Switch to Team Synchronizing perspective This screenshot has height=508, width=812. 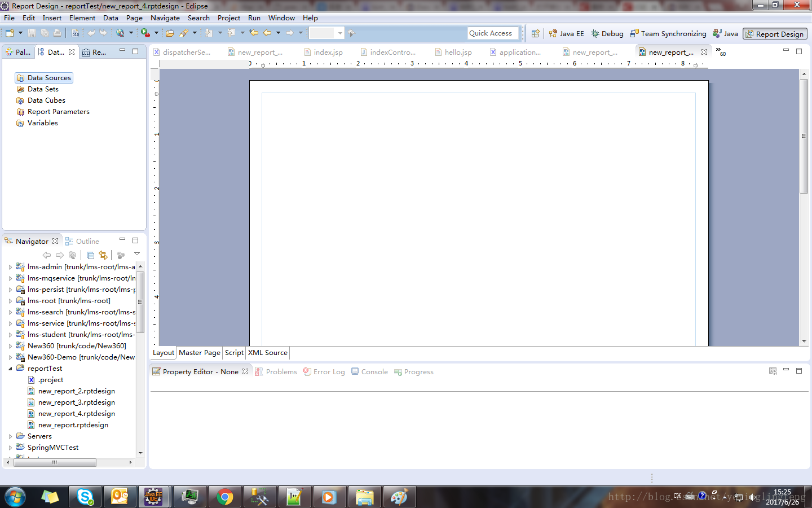click(x=668, y=33)
